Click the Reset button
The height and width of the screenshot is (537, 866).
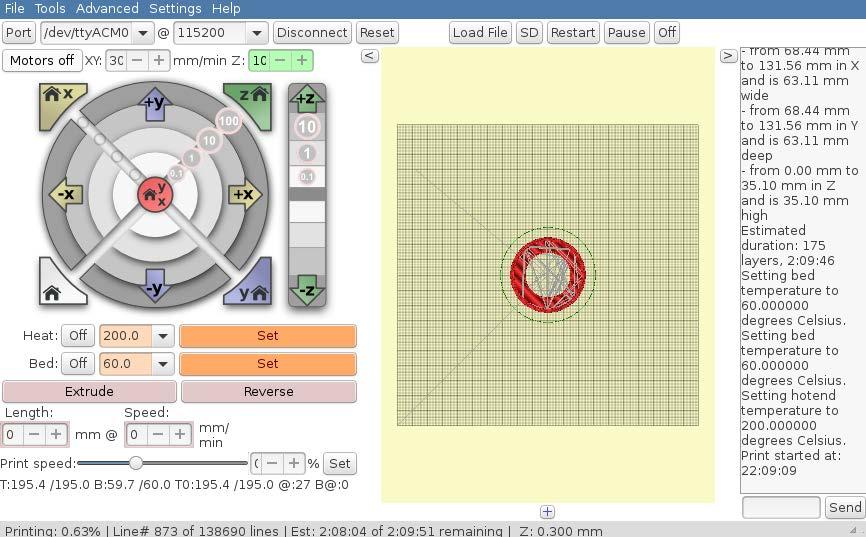tap(377, 33)
